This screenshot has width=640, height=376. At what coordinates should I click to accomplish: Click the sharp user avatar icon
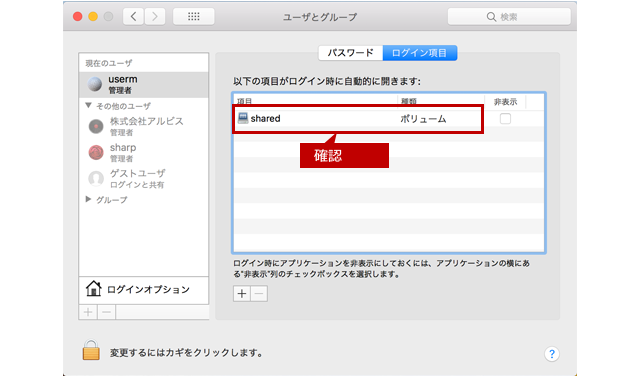coord(96,152)
